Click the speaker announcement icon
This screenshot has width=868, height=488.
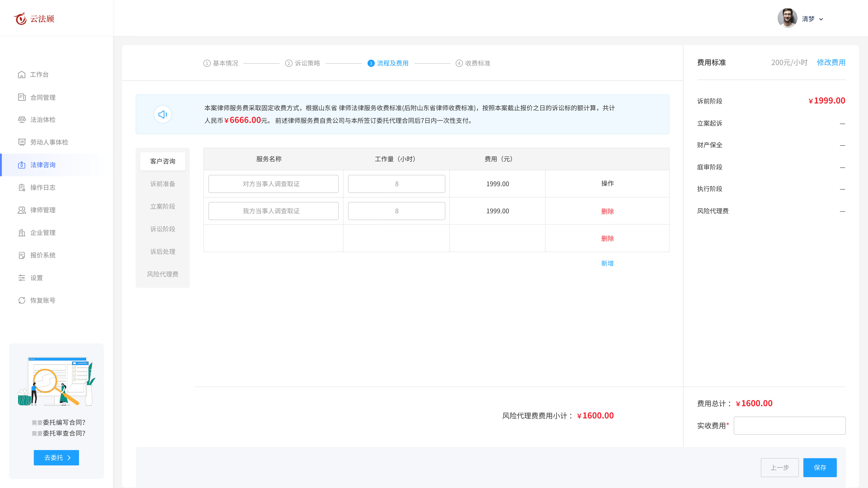pyautogui.click(x=163, y=115)
